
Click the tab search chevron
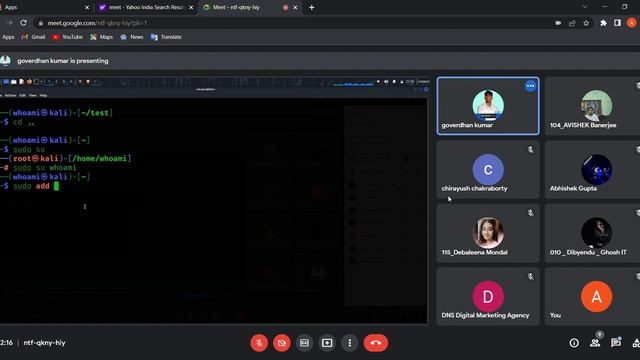pos(584,7)
